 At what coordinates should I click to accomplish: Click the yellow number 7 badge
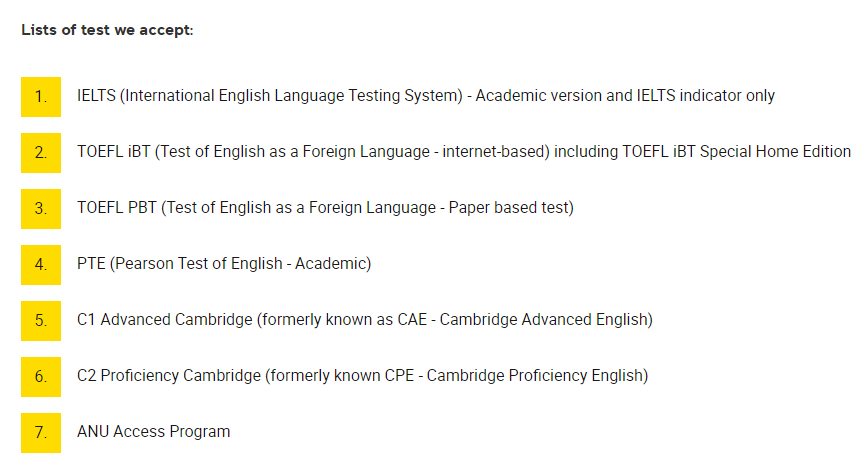(41, 432)
